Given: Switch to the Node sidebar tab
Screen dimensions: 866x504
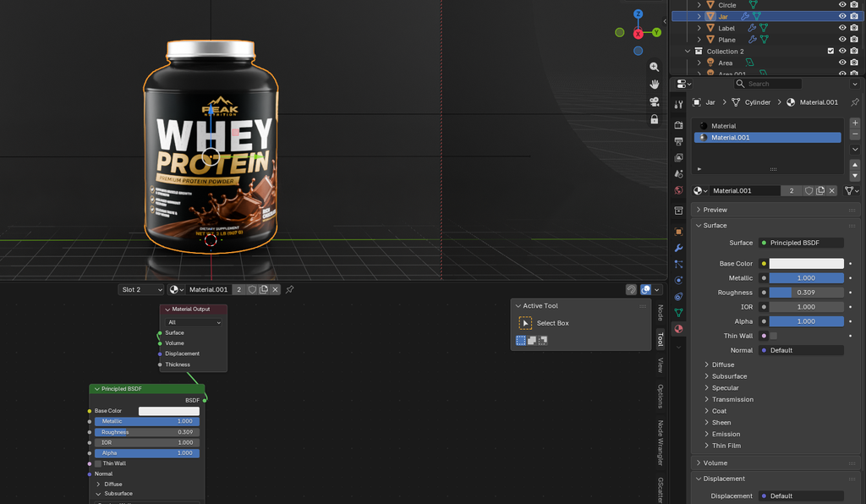Looking at the screenshot, I should click(x=660, y=313).
